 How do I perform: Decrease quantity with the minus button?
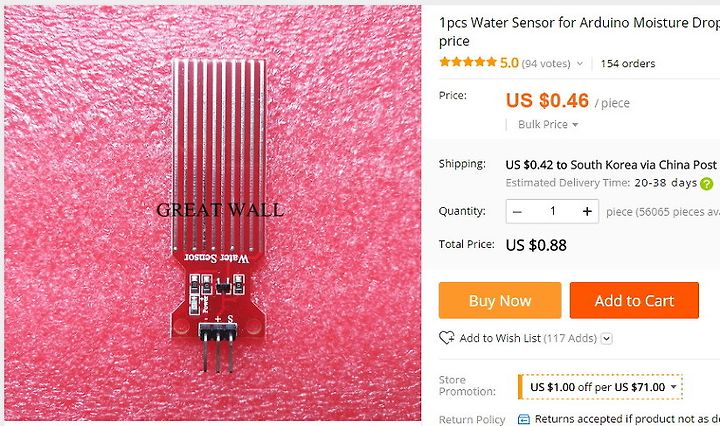click(517, 212)
